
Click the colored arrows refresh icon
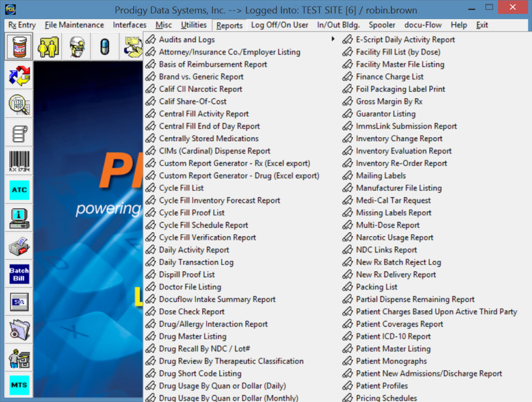point(19,76)
